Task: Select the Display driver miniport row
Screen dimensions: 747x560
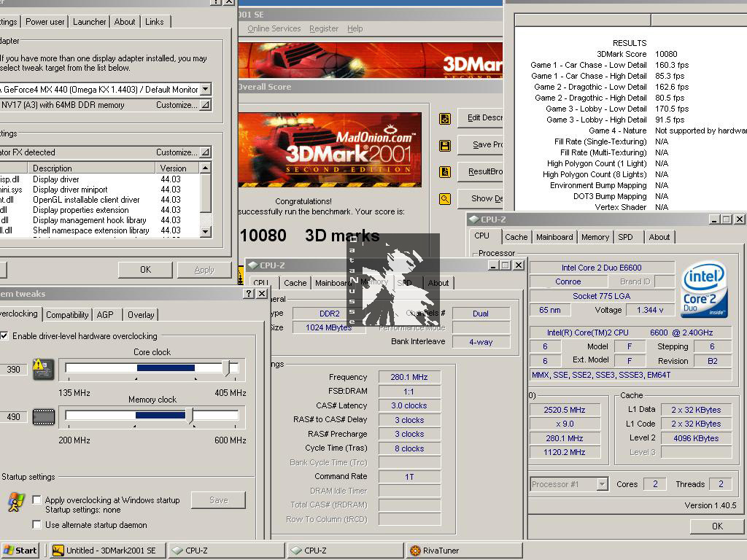Action: point(99,190)
